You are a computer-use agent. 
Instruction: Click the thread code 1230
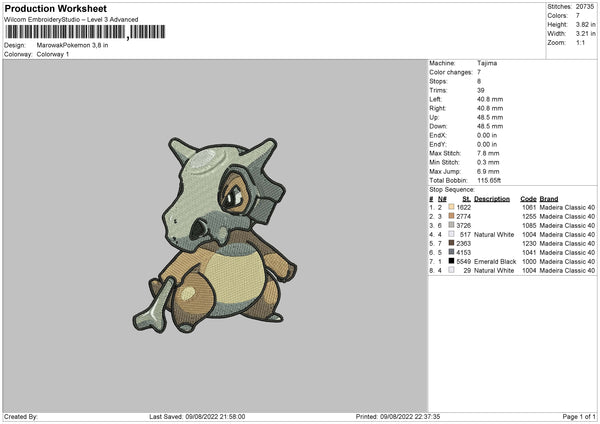(x=529, y=243)
